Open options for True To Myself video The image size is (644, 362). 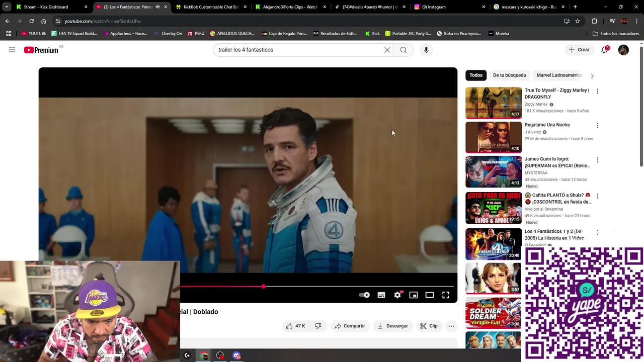click(x=598, y=92)
